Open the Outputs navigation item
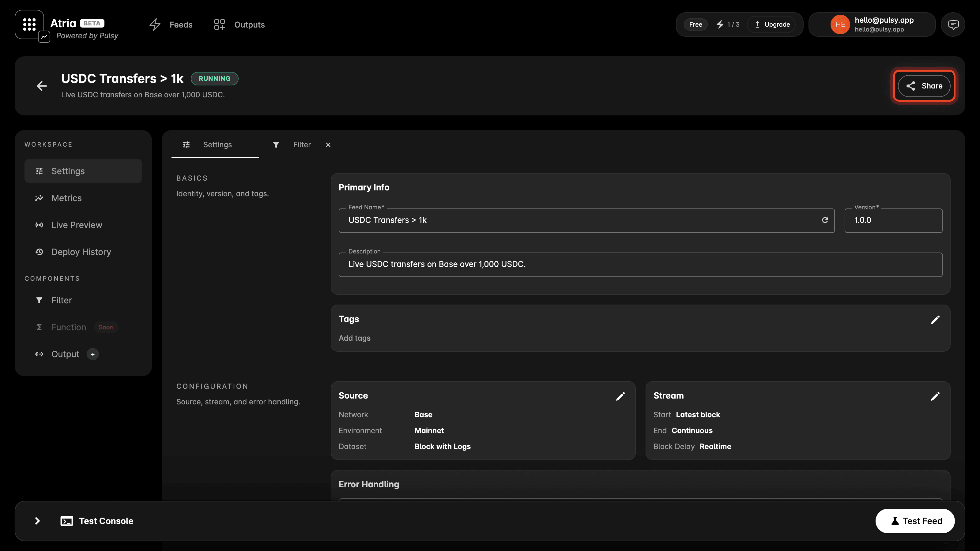The image size is (980, 551). coord(239,25)
